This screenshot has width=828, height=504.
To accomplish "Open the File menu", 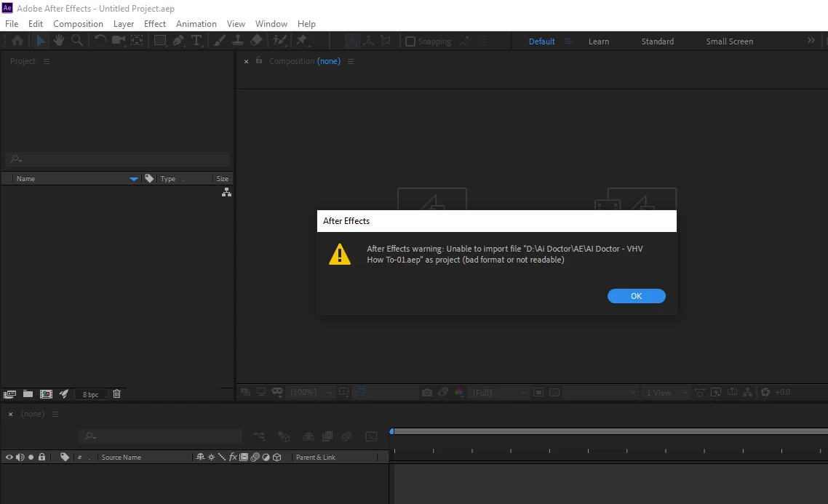I will (12, 24).
